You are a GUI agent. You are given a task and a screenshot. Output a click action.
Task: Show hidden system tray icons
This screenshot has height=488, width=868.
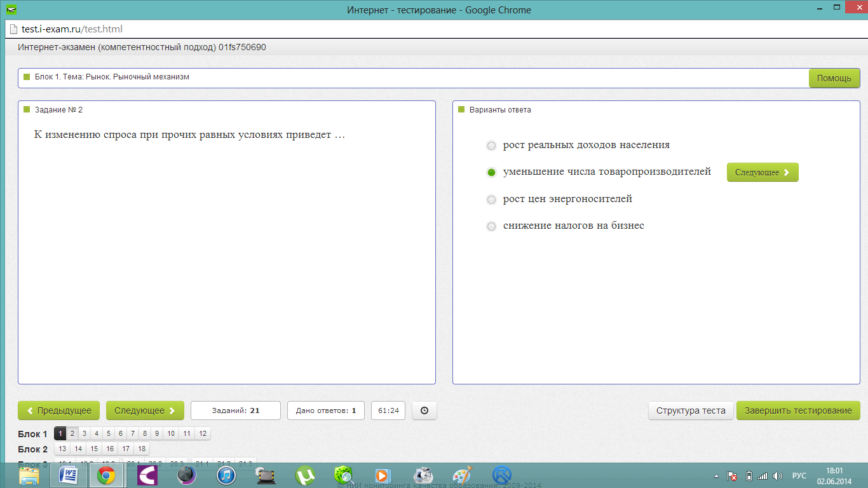tap(717, 476)
